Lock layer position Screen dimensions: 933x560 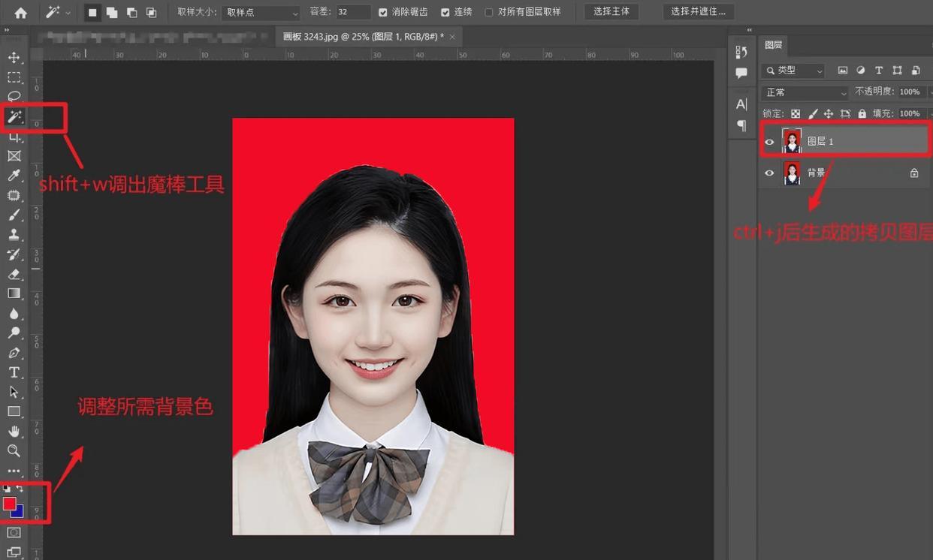[x=829, y=113]
